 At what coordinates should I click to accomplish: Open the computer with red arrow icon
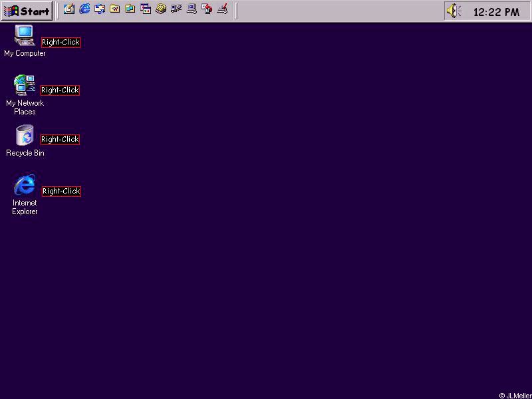(x=207, y=9)
